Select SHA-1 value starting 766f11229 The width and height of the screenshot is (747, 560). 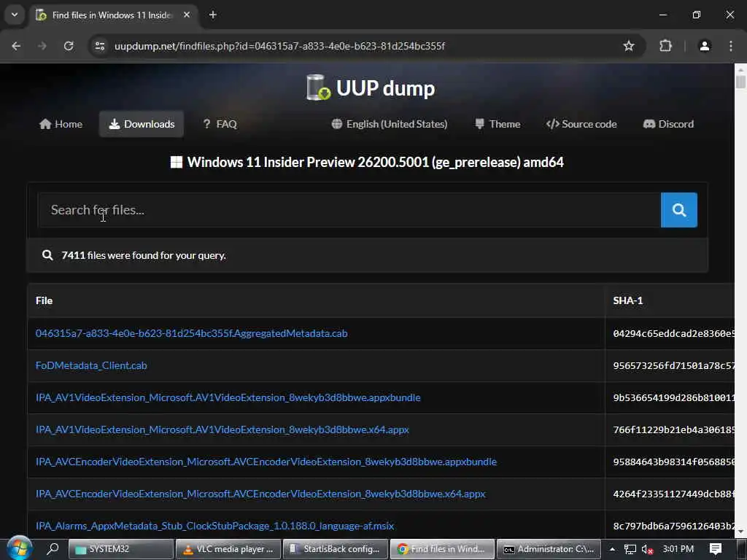673,429
